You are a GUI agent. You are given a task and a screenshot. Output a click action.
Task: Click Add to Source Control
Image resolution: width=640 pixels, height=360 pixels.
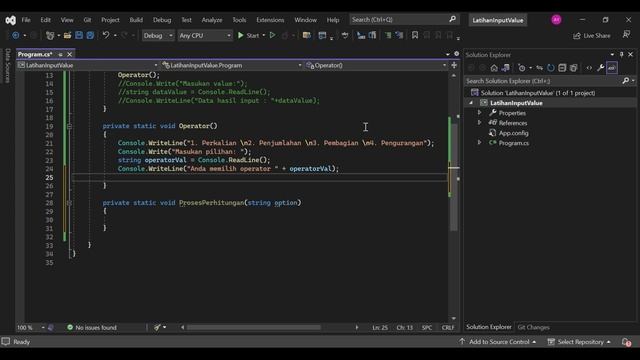498,342
